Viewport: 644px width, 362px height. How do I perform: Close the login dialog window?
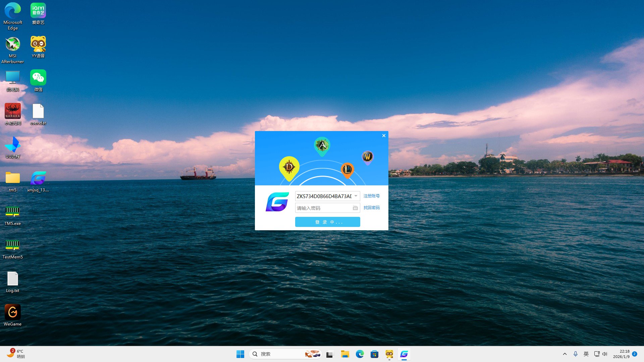pos(384,136)
